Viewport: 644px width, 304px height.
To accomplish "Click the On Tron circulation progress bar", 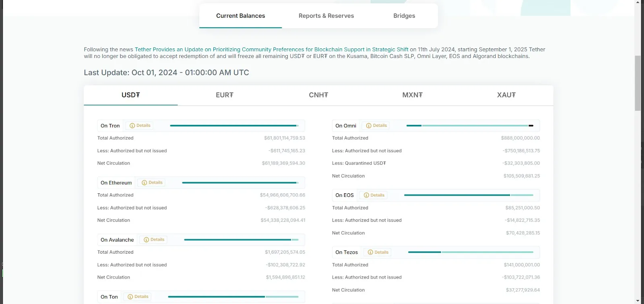I will pos(234,126).
